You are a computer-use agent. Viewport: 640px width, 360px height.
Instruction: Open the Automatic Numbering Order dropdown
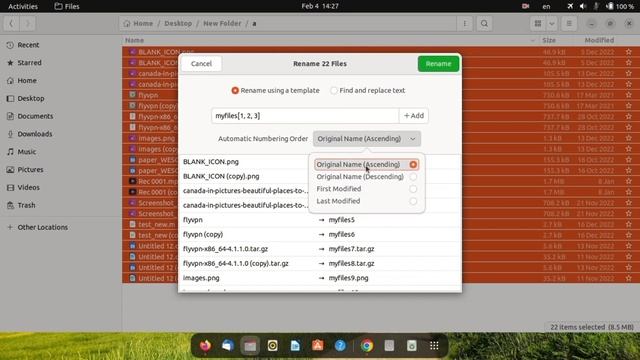[367, 139]
